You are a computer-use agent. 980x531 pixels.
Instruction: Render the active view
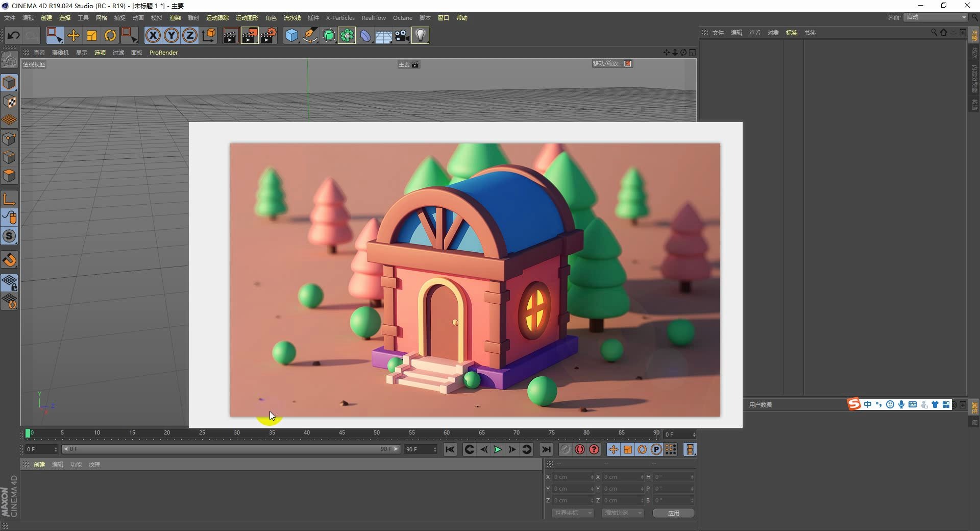tap(231, 35)
